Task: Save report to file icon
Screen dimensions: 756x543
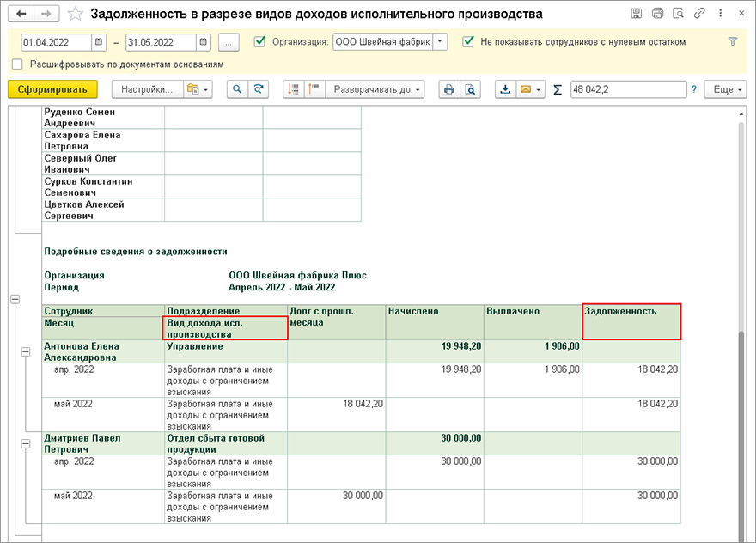Action: pos(505,89)
